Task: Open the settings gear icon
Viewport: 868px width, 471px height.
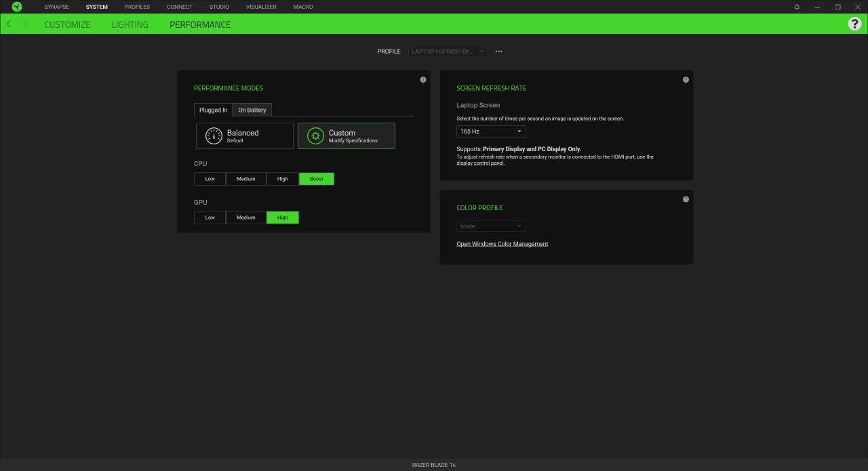Action: (797, 7)
